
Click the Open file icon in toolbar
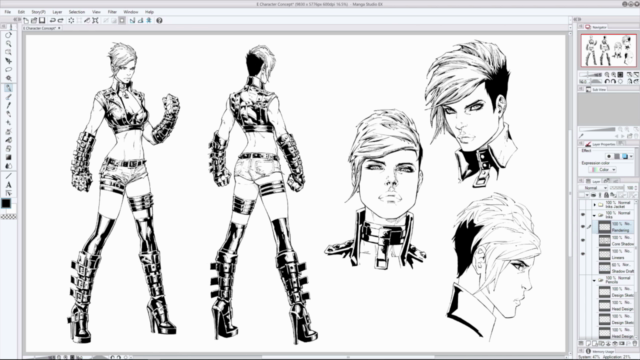(34, 20)
